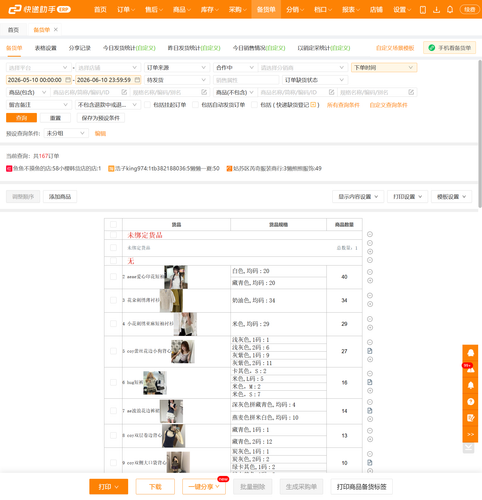Check the row with quantity 16

pos(113,382)
